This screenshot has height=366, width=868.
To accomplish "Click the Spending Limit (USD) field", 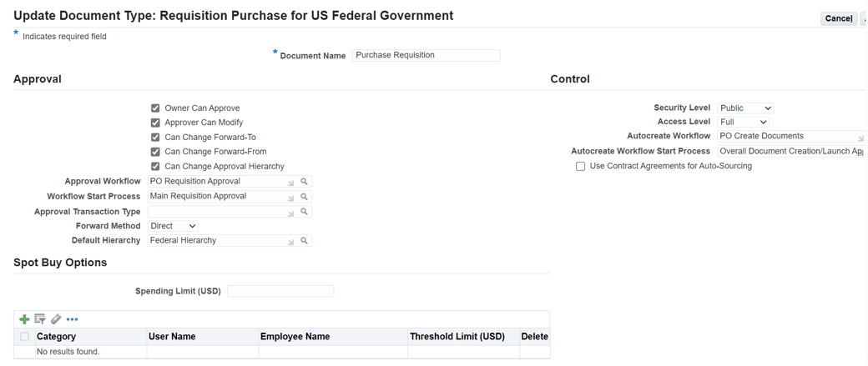I will [x=280, y=292].
